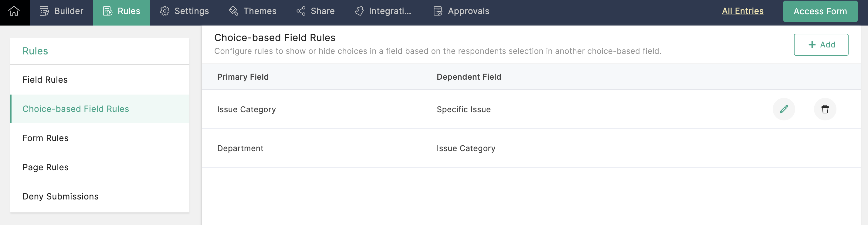Open Deny Submissions section
The image size is (868, 225).
61,197
